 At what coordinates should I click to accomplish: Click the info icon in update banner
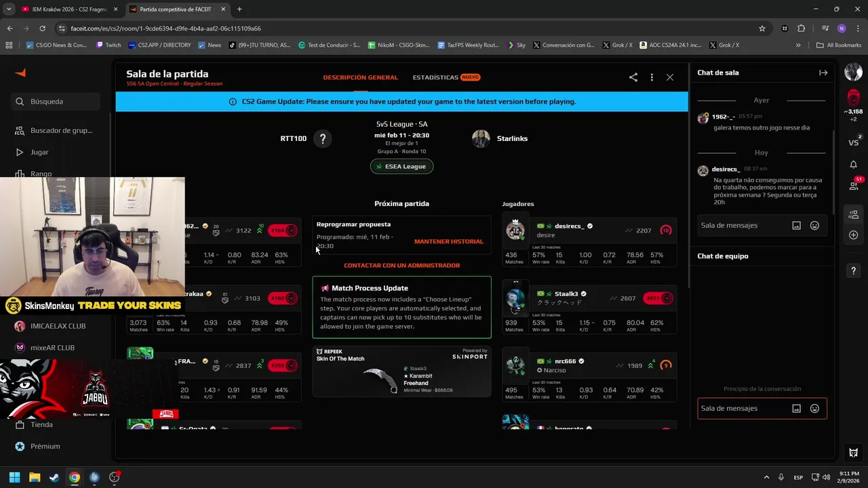tap(233, 102)
